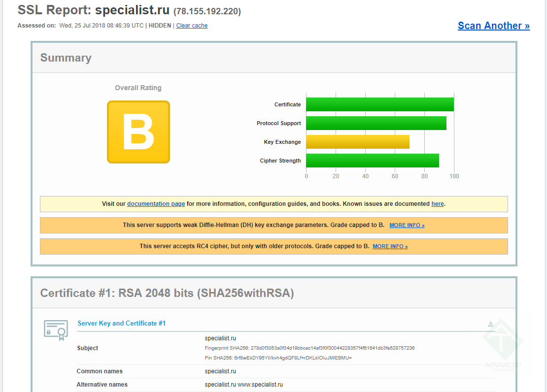Click the Cipher Strength chart label
The image size is (547, 392).
coord(280,161)
